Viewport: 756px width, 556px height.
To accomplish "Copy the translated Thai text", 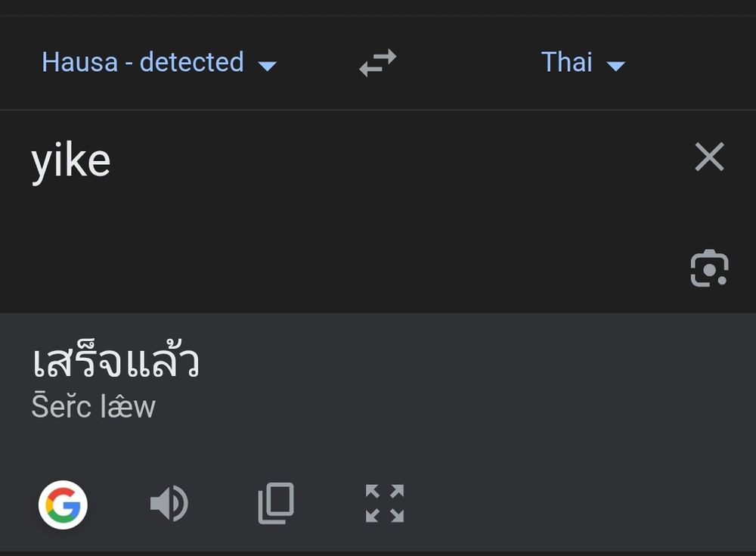I will coord(276,504).
